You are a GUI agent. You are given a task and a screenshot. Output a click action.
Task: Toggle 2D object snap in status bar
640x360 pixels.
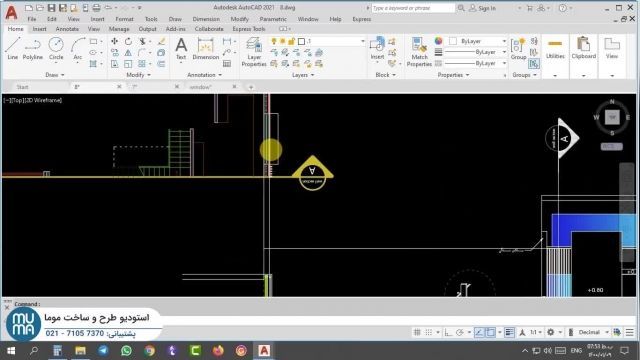point(490,332)
